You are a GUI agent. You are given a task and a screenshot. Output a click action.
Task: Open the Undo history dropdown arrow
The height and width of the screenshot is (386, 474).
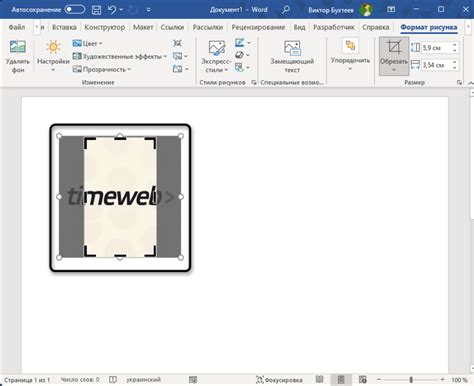click(x=121, y=10)
